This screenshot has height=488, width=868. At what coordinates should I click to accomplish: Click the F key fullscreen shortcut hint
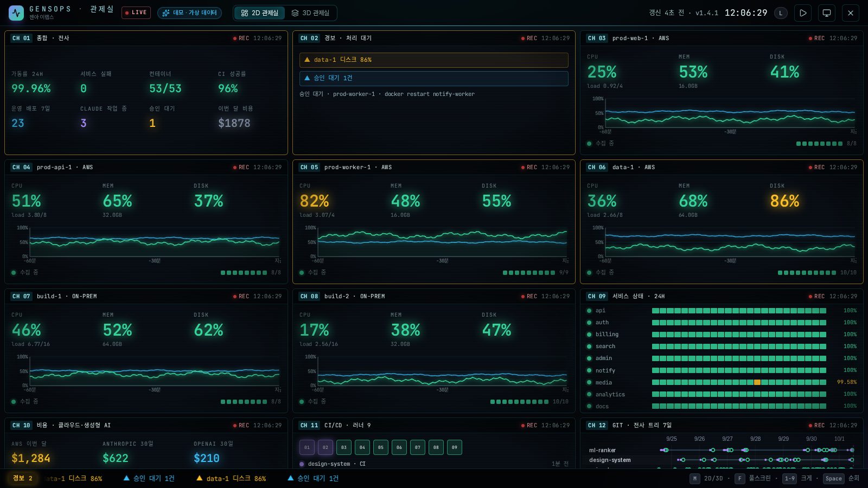pos(753,478)
